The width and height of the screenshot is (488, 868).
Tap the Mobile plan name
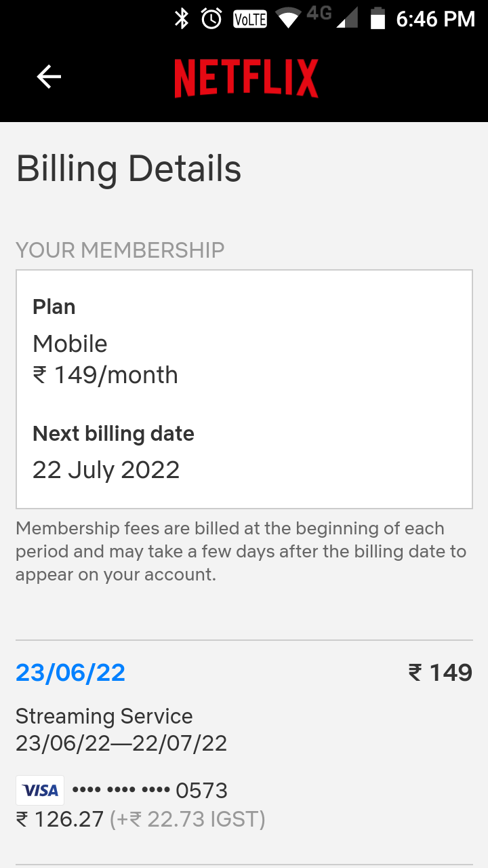point(70,344)
